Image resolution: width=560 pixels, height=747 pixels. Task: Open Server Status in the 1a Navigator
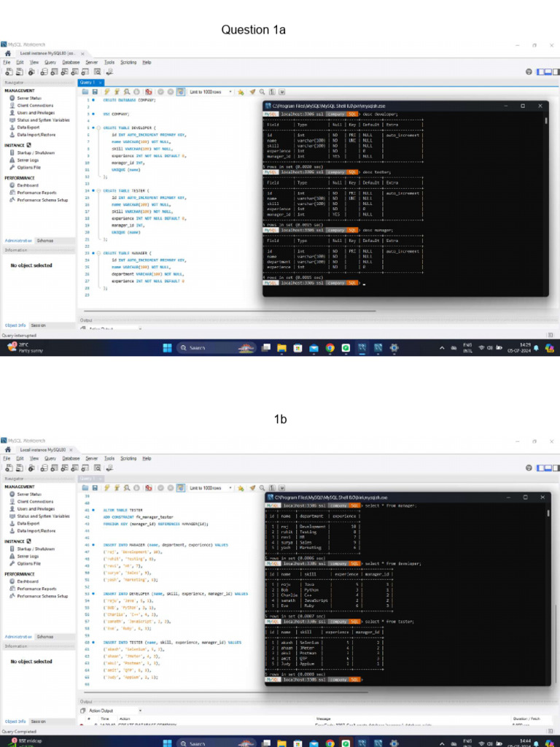(x=28, y=97)
